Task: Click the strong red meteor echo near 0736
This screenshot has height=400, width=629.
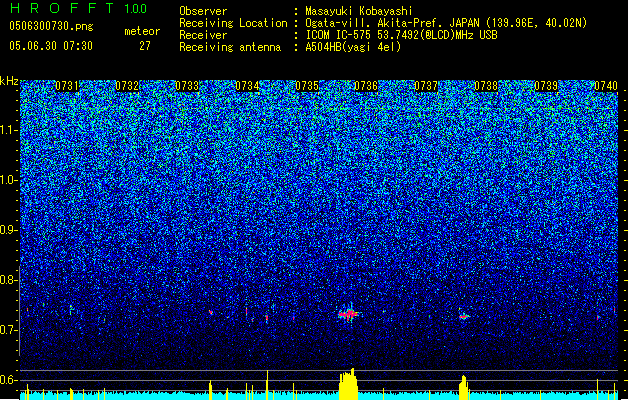Action: pyautogui.click(x=348, y=314)
